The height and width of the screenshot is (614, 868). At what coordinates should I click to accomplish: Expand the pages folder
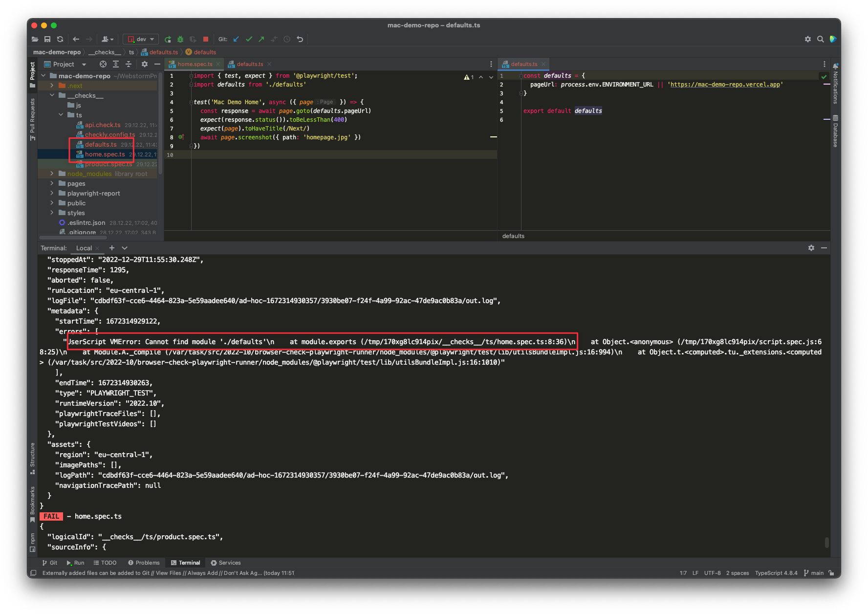(52, 183)
